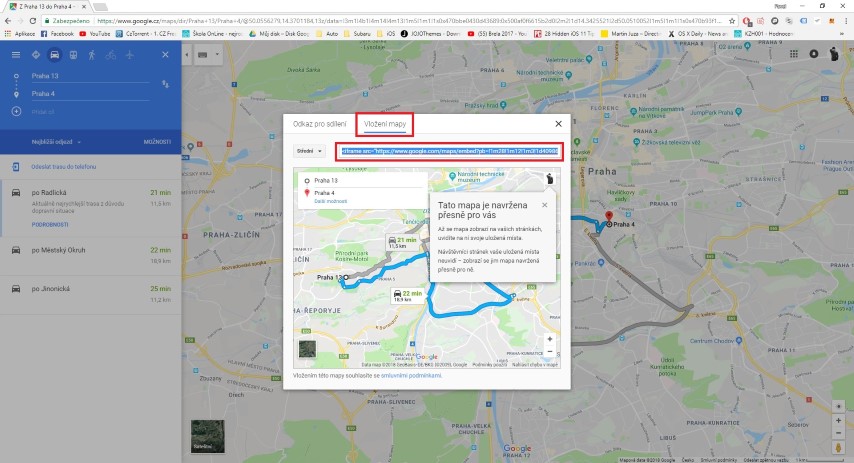Reload the page in Chrome
The image size is (854, 463).
point(33,21)
